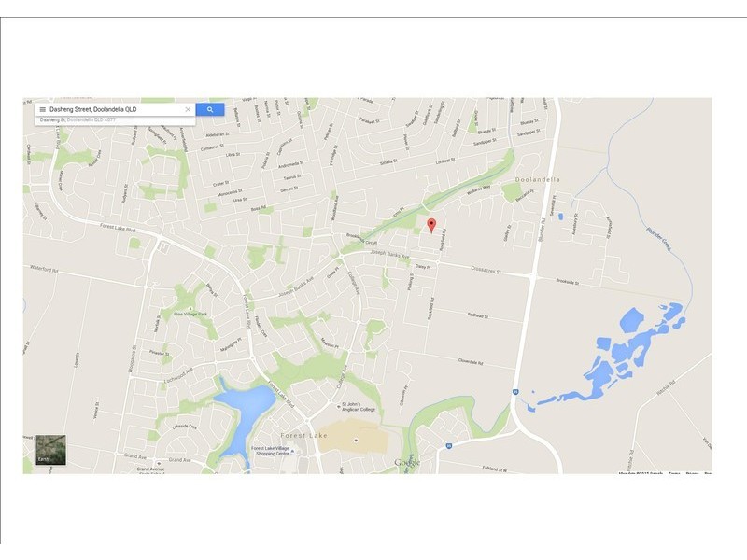
Task: Click St John's Anglican College marker icon
Action: (x=338, y=407)
